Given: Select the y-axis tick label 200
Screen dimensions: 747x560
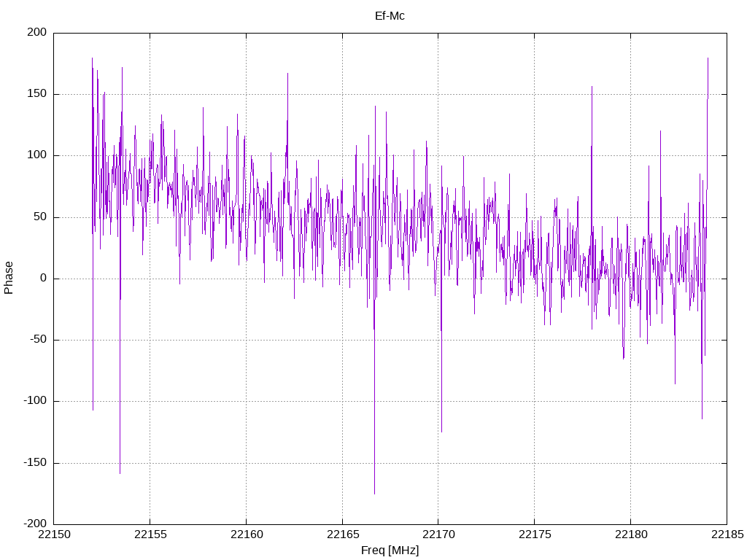Looking at the screenshot, I should point(37,32).
